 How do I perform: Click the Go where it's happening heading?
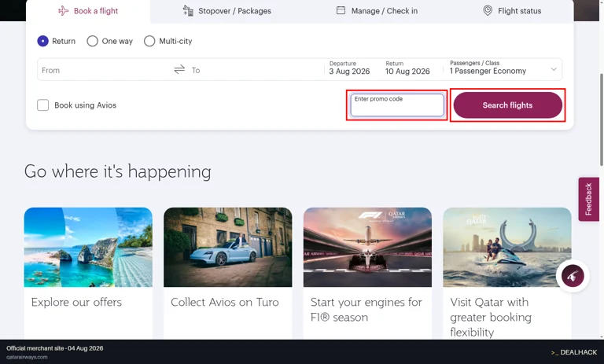[117, 171]
